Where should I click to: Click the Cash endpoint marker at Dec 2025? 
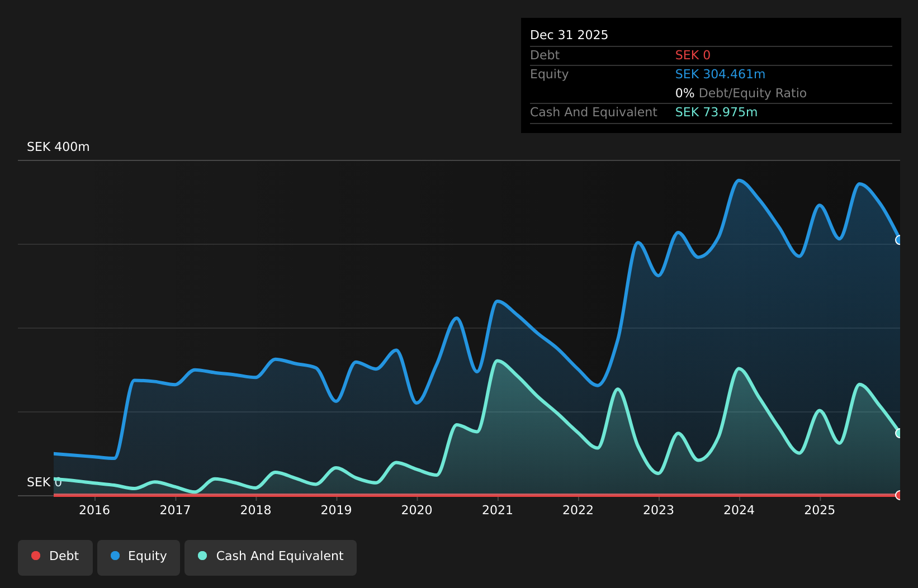click(x=900, y=433)
